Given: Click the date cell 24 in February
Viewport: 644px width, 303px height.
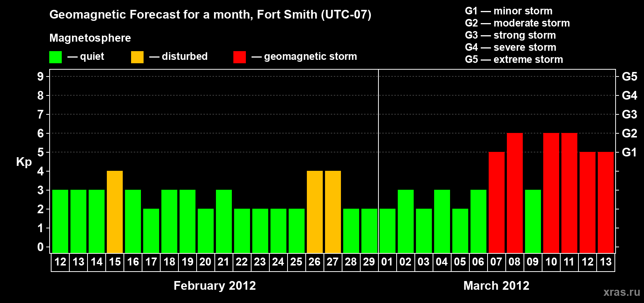Looking at the screenshot, I should [x=278, y=262].
